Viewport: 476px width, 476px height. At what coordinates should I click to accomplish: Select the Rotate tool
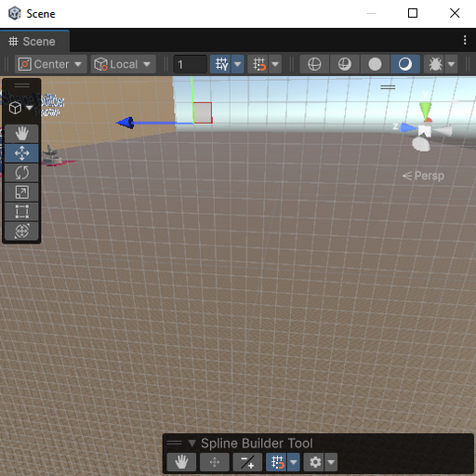(x=21, y=173)
